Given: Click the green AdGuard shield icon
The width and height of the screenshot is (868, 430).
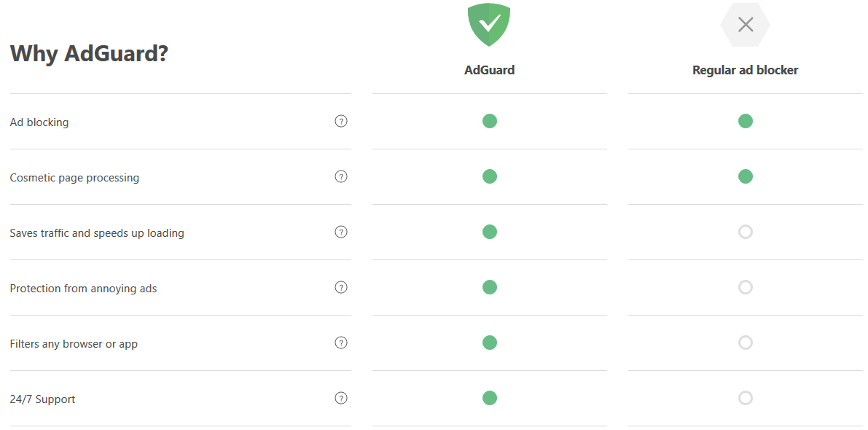Looking at the screenshot, I should (x=489, y=24).
